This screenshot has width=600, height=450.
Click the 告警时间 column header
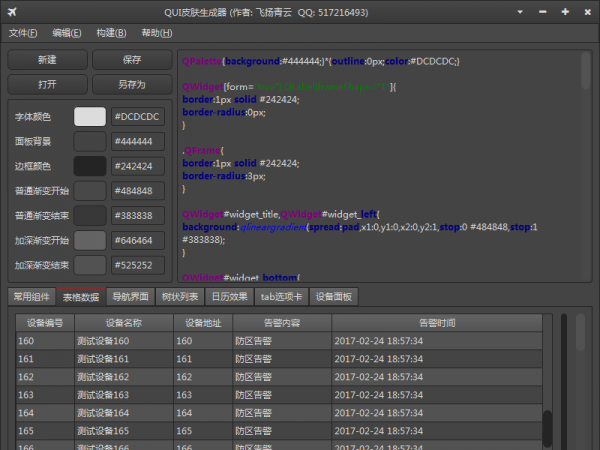(x=436, y=323)
